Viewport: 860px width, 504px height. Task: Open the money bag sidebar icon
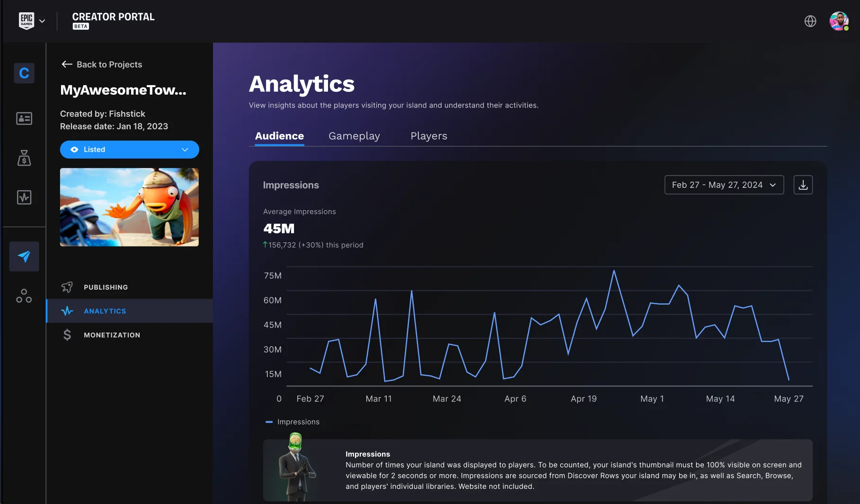point(24,158)
